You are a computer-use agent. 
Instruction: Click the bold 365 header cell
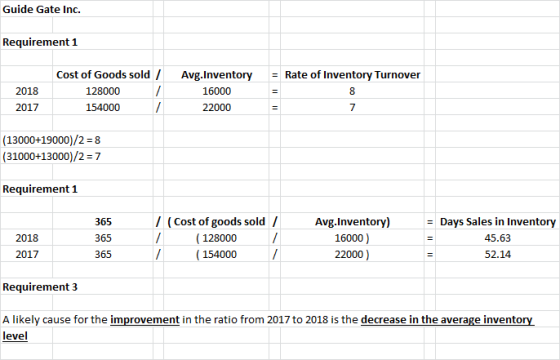[x=103, y=222]
